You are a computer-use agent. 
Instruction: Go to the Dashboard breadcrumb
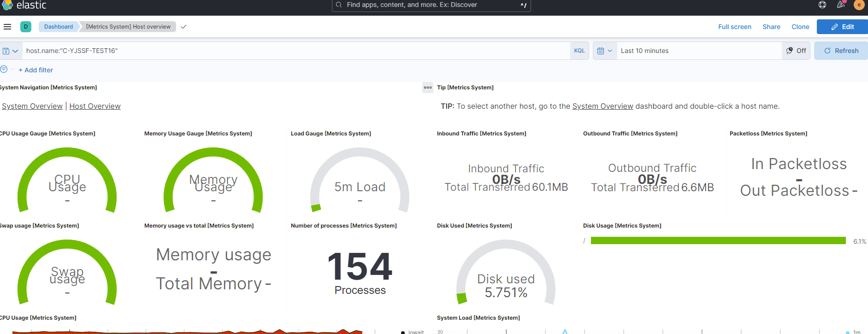[59, 27]
